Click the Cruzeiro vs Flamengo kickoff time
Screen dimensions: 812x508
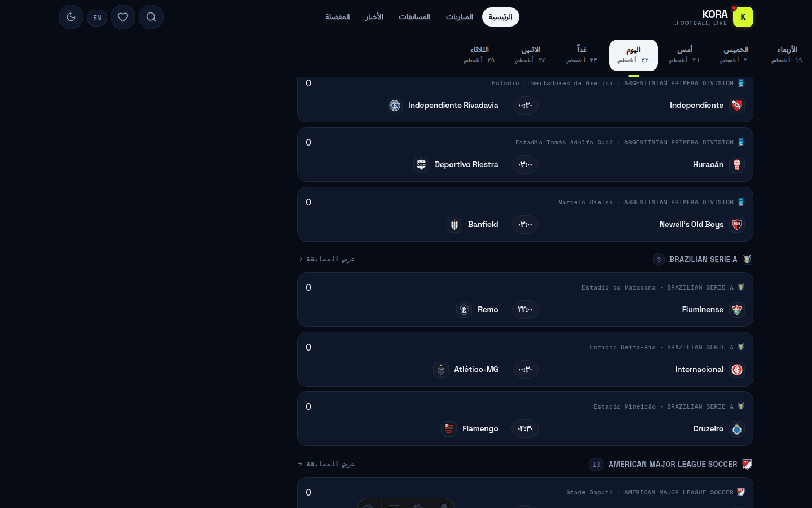coord(526,429)
